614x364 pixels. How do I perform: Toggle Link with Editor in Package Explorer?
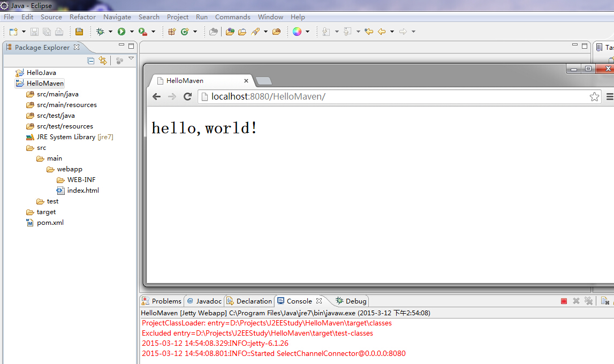pos(103,60)
